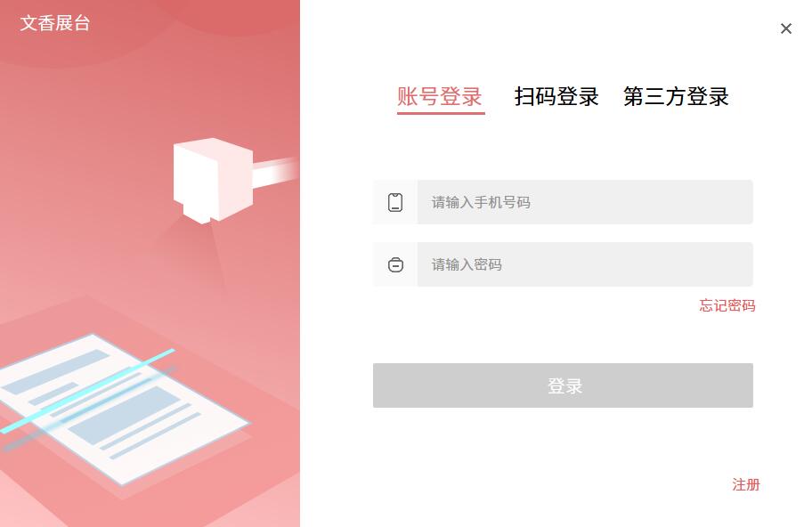812x527 pixels.
Task: Click the gray 登录 button
Action: pos(563,385)
